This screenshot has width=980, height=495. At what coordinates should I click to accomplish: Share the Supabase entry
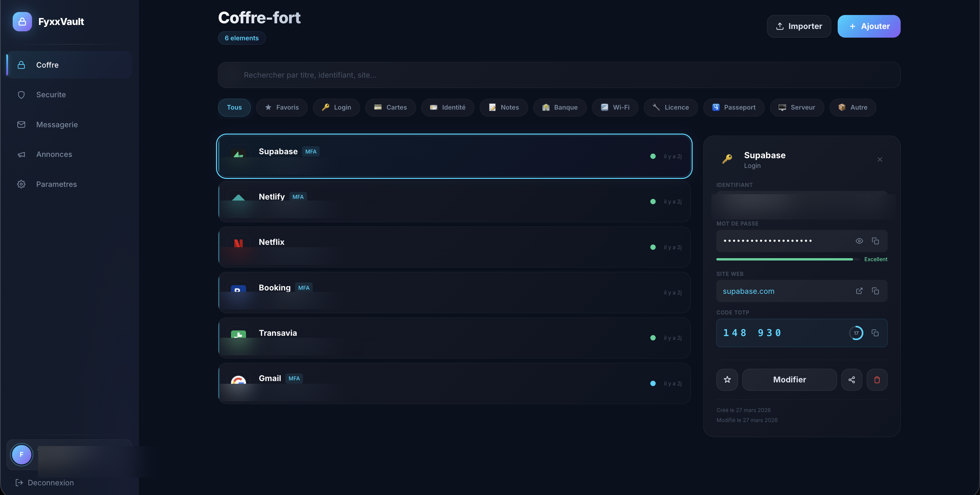(x=851, y=379)
